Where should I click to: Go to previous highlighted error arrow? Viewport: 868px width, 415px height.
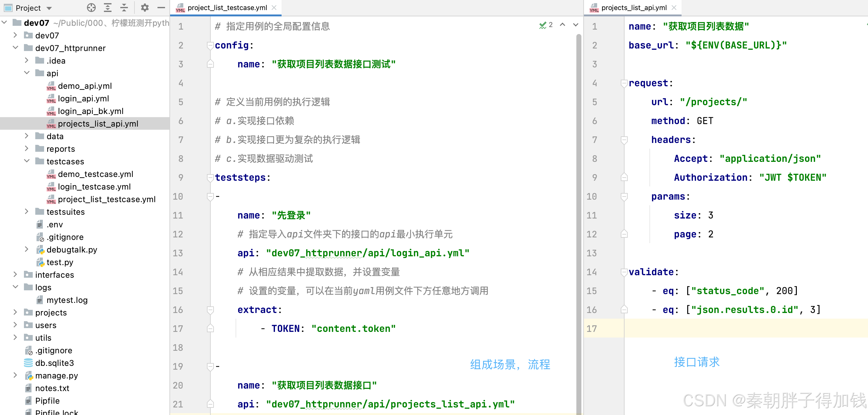coord(562,25)
